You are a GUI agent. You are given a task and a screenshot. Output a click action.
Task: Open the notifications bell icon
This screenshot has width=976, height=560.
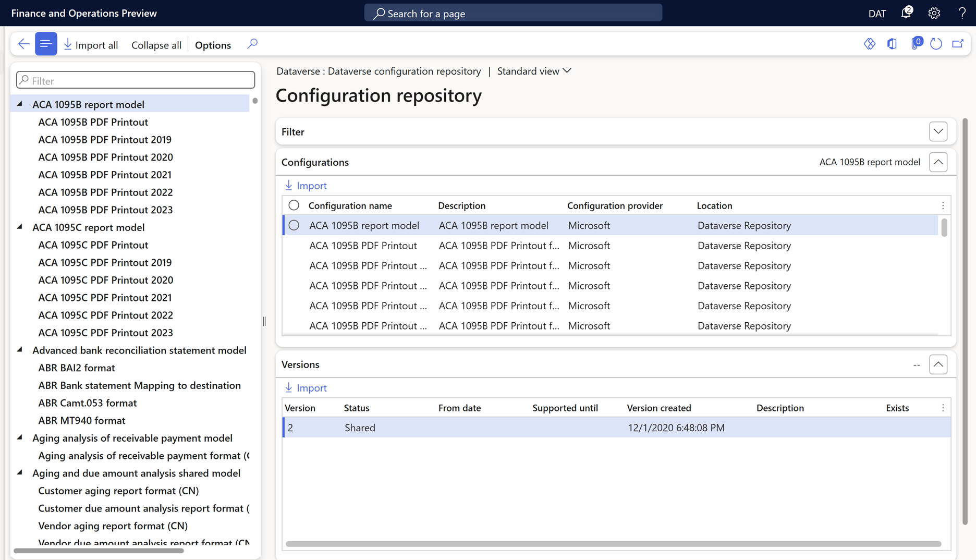click(x=906, y=13)
